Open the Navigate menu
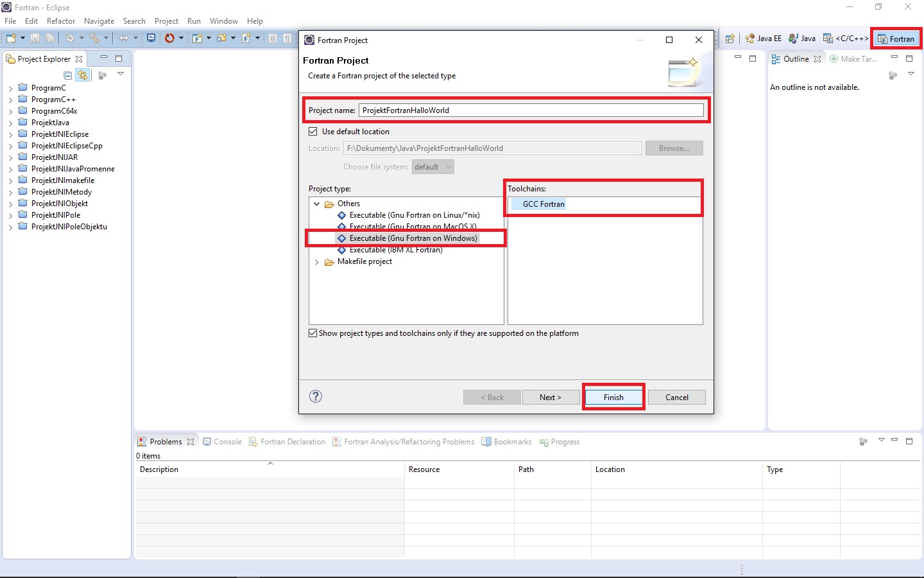 pos(99,21)
